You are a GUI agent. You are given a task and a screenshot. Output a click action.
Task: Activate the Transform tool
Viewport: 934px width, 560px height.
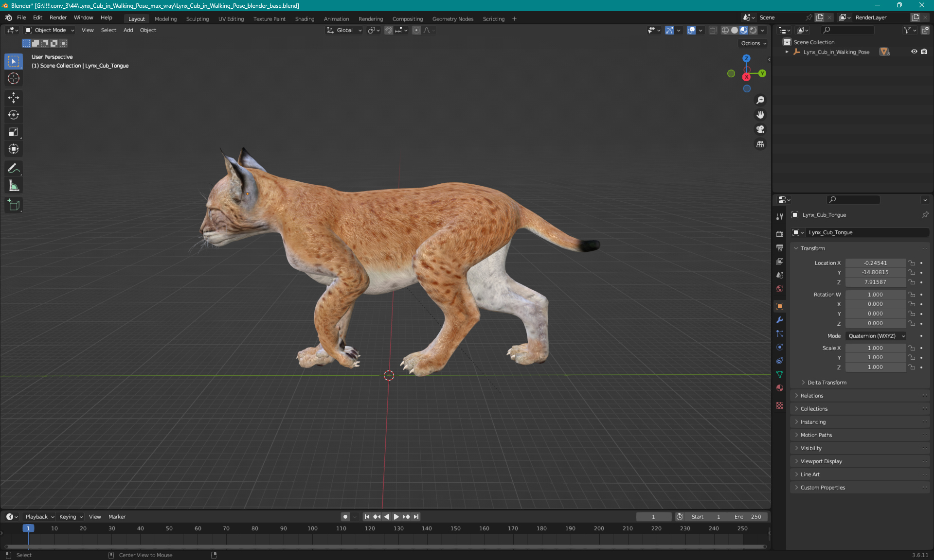point(14,149)
